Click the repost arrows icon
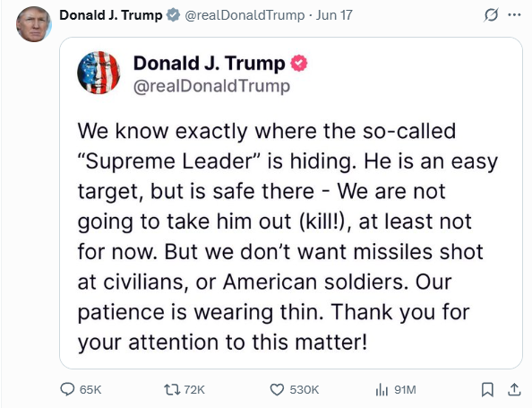This screenshot has width=532, height=408. click(172, 389)
